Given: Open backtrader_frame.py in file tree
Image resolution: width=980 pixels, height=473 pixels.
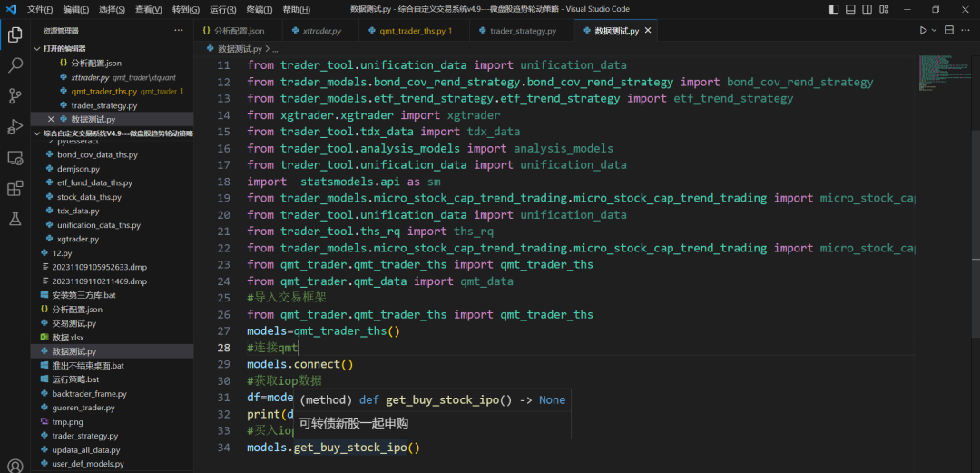Looking at the screenshot, I should 112,394.
